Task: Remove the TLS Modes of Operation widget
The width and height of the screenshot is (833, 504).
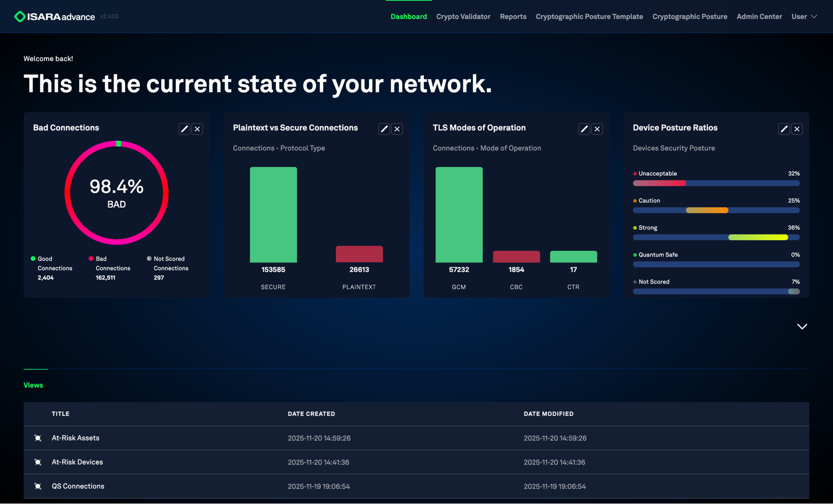Action: point(597,129)
